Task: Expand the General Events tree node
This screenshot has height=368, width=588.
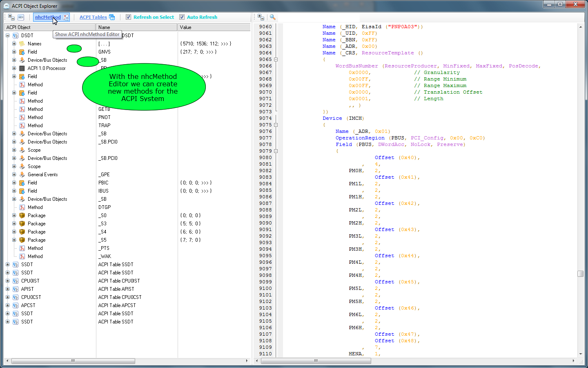Action: pos(14,175)
